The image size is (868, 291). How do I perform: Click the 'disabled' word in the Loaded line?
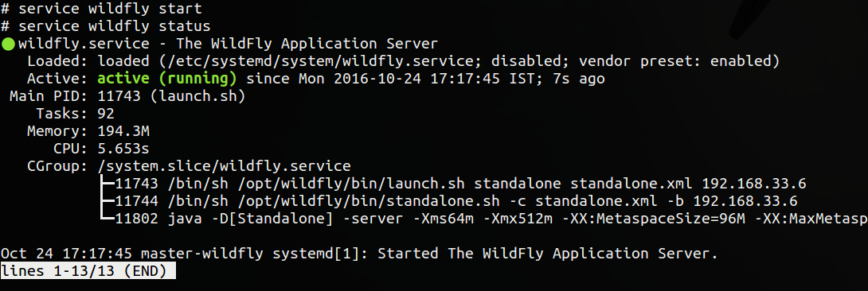point(526,61)
